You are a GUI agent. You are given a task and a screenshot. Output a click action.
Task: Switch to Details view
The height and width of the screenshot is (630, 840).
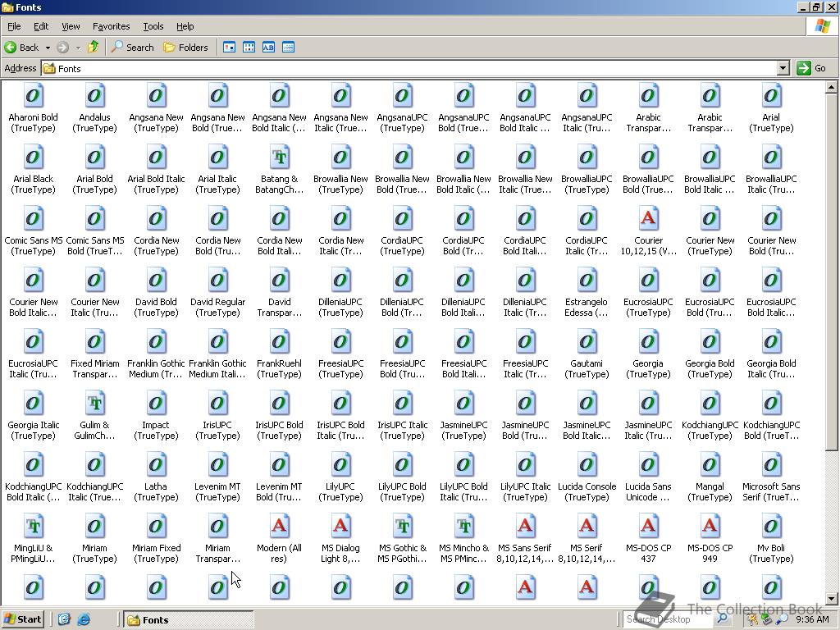tap(288, 47)
